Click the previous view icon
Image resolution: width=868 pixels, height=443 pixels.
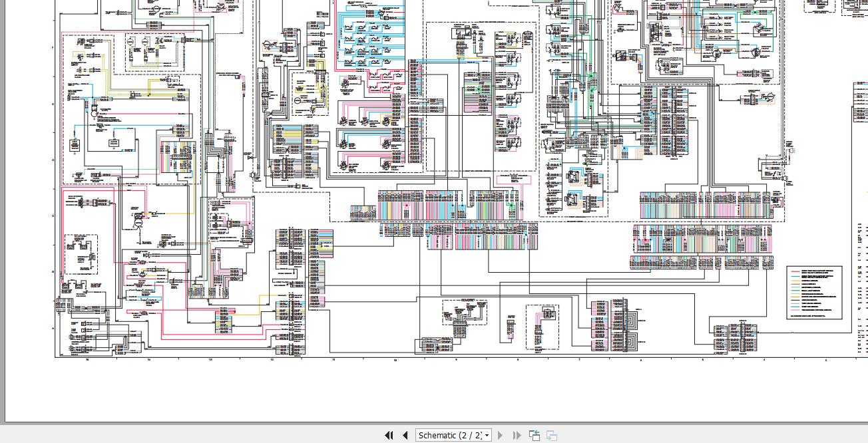[534, 436]
